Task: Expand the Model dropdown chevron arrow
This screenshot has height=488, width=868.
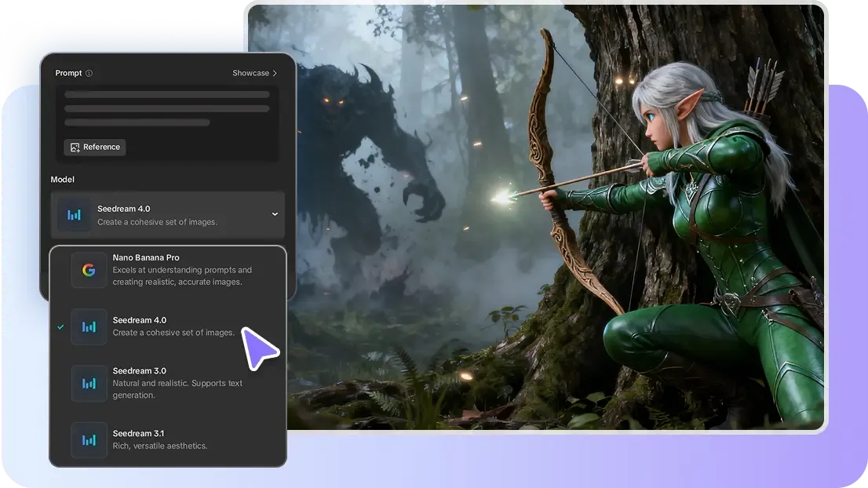Action: coord(274,214)
